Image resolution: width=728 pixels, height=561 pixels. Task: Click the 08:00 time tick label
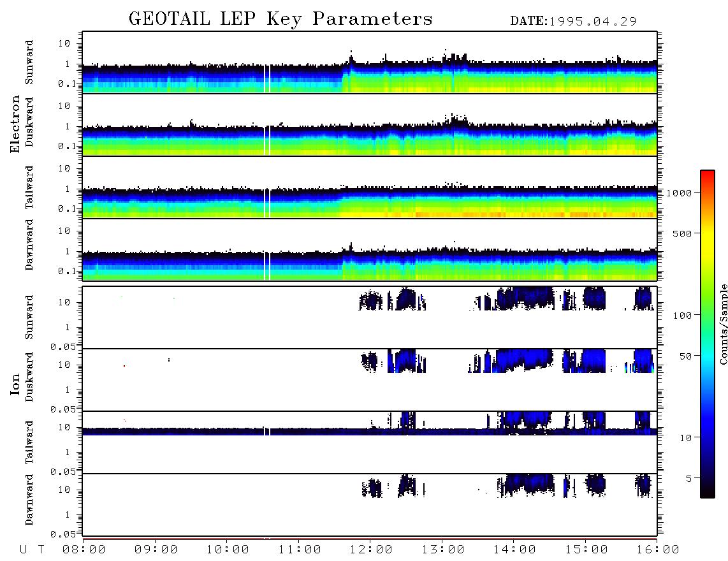[84, 550]
